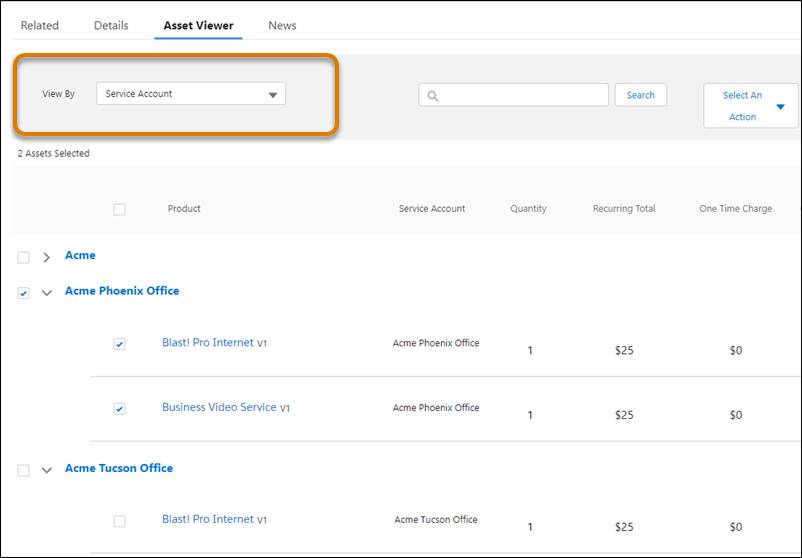Click the magnifier icon in search box
The width and height of the screenshot is (802, 558).
[433, 96]
